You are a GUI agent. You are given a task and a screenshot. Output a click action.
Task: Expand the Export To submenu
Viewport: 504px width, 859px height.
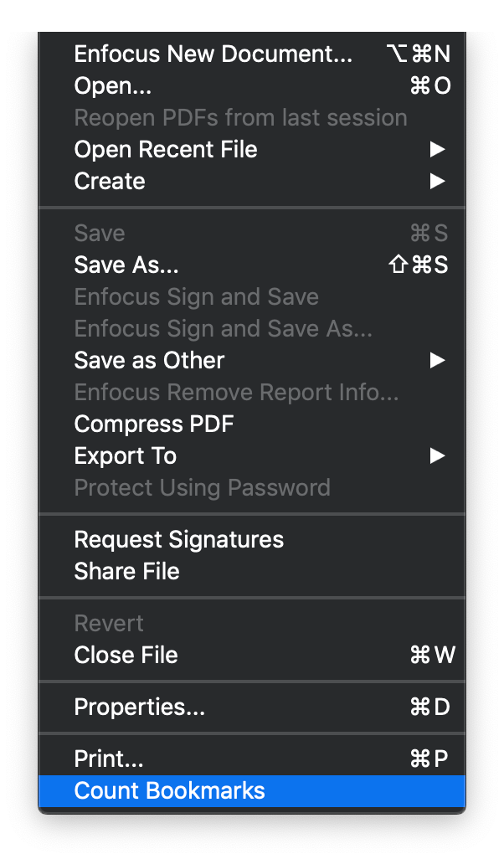point(124,455)
